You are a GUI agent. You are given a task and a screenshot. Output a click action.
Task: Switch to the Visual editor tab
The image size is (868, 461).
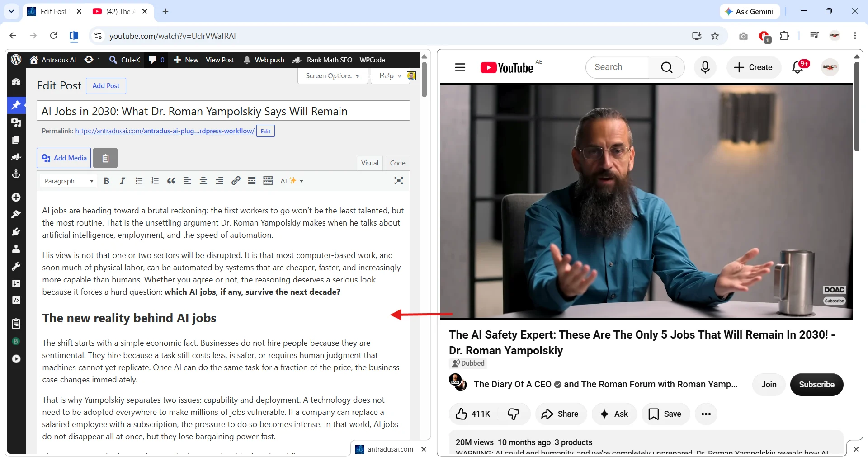click(370, 163)
